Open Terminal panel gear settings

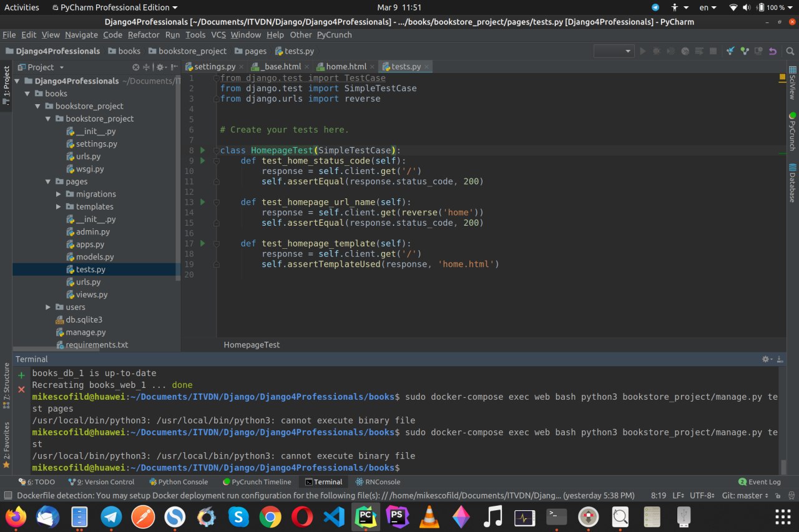pos(767,359)
